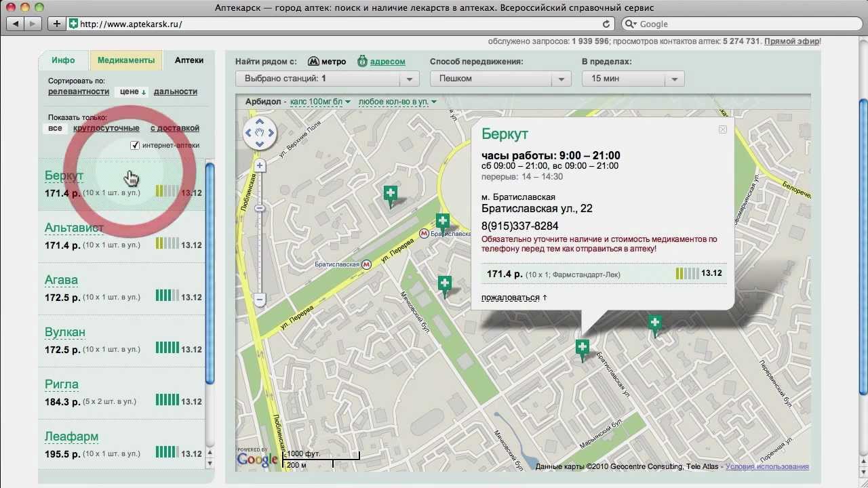This screenshot has height=488, width=868.
Task: Show only pharmacies 'с доставкой'
Action: (x=175, y=128)
